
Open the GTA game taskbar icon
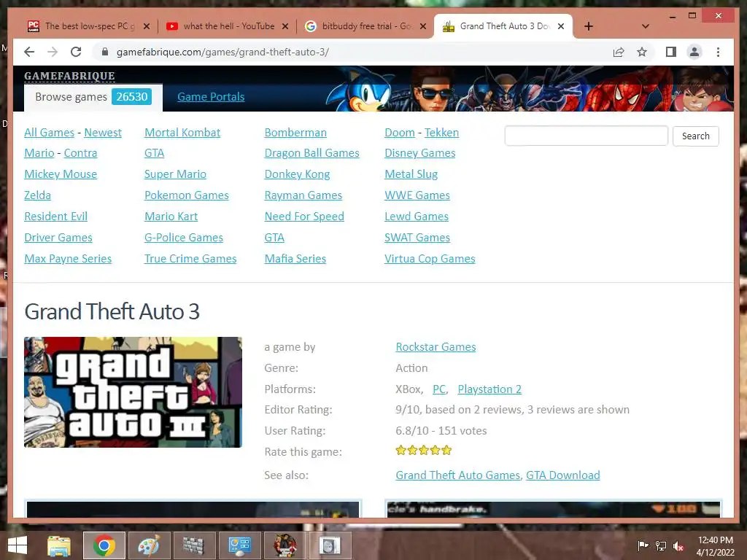[x=285, y=545]
